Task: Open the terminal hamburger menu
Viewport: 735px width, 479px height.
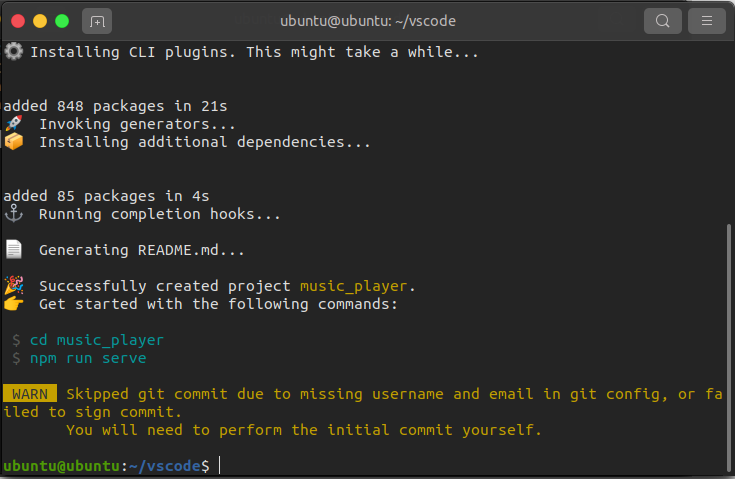Action: coord(707,20)
